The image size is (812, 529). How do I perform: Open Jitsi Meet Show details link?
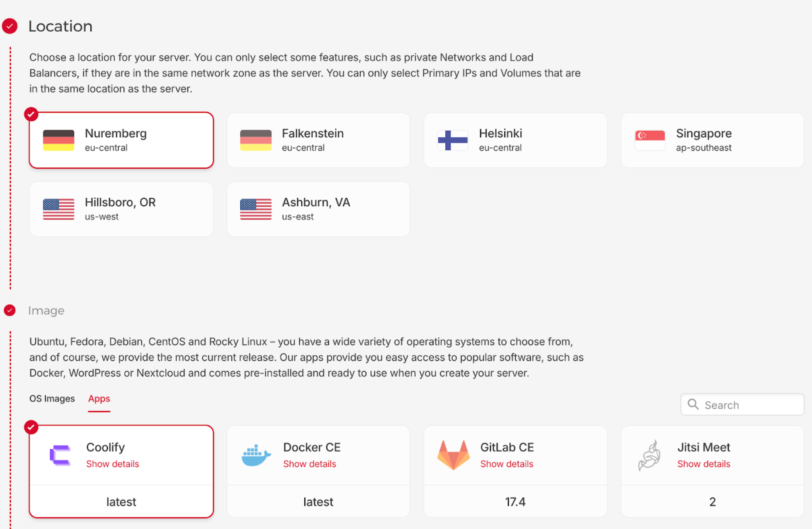pyautogui.click(x=703, y=464)
